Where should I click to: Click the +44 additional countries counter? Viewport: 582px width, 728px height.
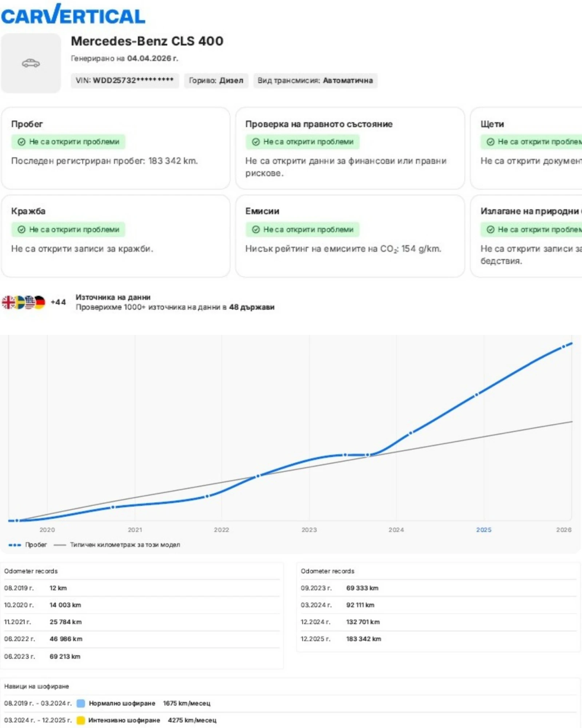[x=58, y=302]
